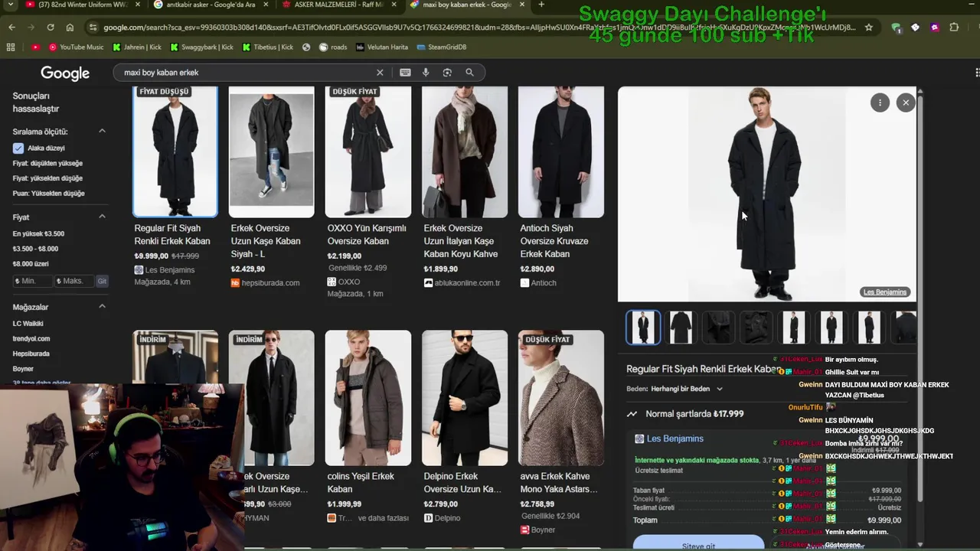Go back using the browser back arrow

coord(11,28)
